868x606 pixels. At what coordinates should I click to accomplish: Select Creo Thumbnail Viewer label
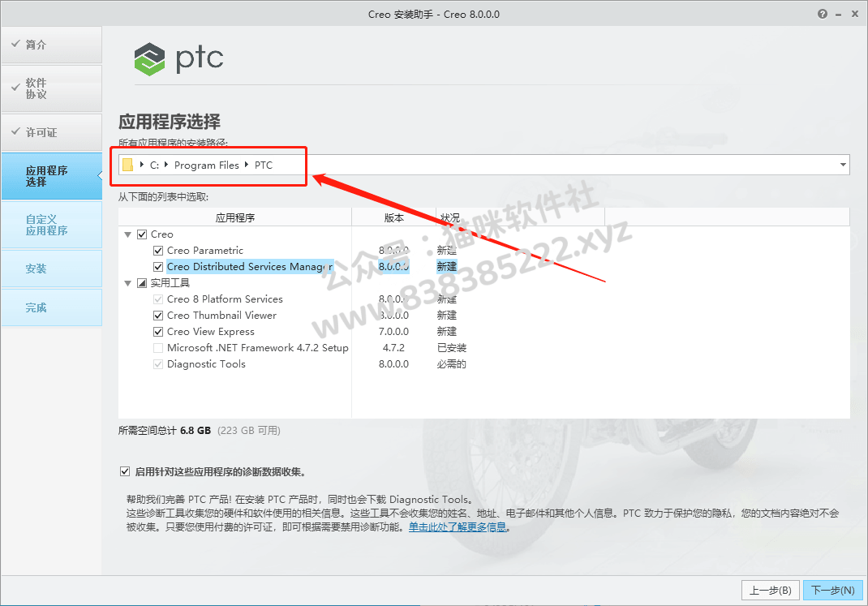221,316
